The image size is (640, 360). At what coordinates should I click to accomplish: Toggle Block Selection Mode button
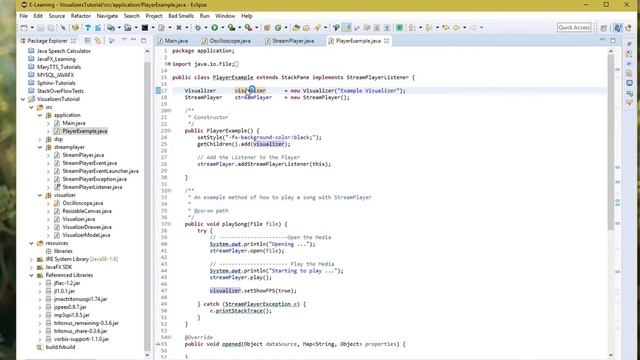coord(376,27)
